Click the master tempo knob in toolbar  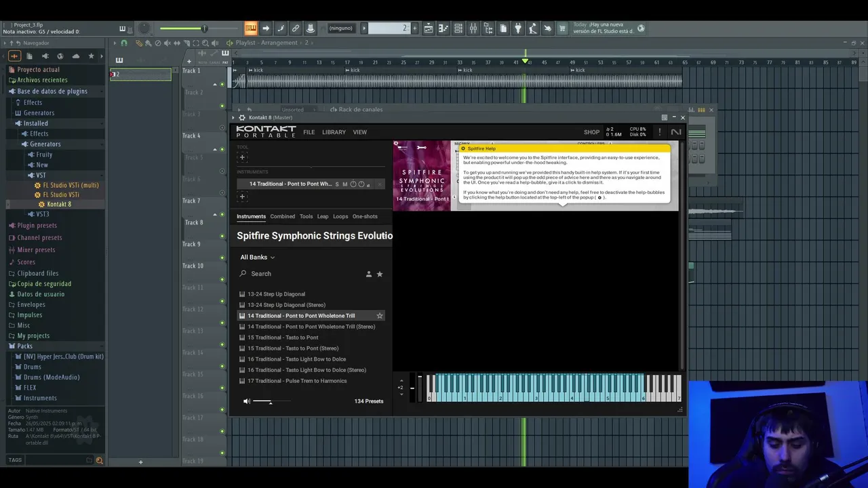tap(144, 28)
